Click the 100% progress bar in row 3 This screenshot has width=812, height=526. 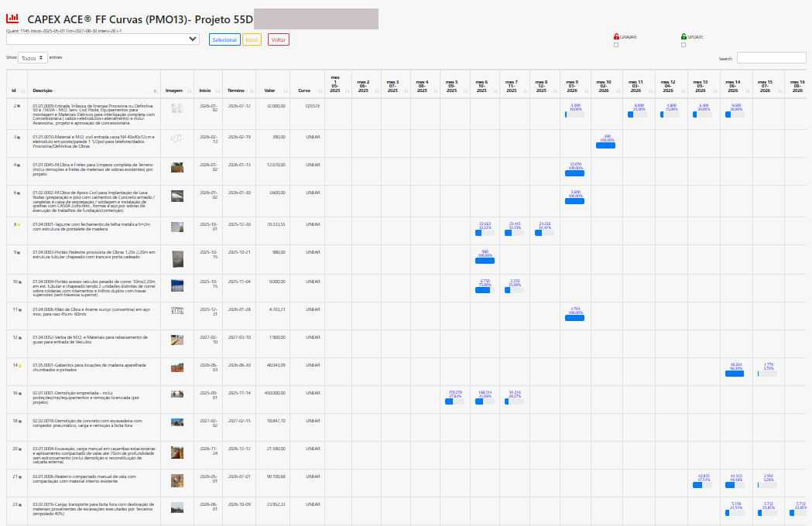(x=607, y=145)
